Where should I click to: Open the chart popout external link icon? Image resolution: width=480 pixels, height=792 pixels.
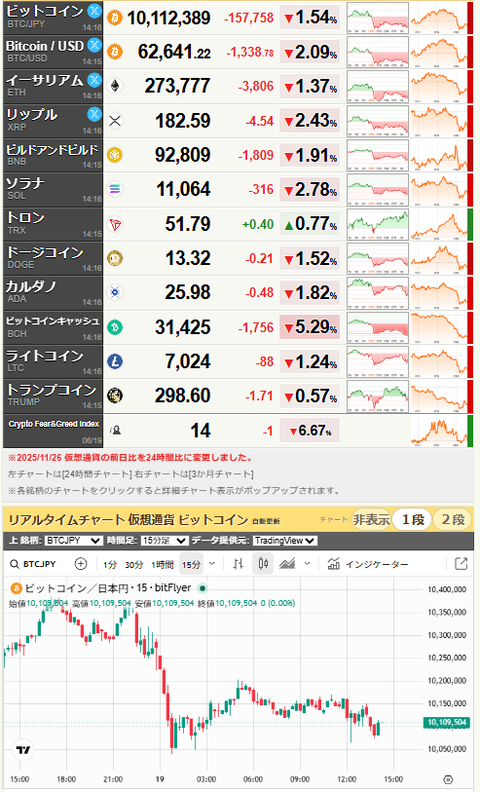pyautogui.click(x=461, y=564)
